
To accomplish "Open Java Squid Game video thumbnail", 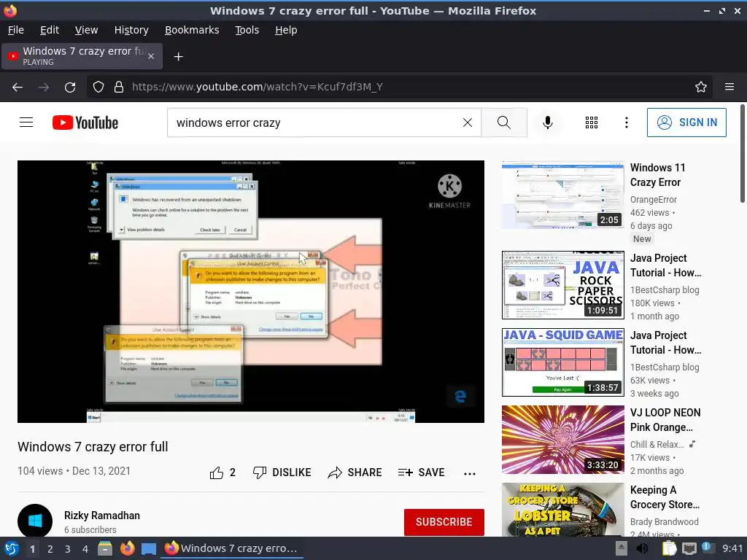I will [x=562, y=362].
